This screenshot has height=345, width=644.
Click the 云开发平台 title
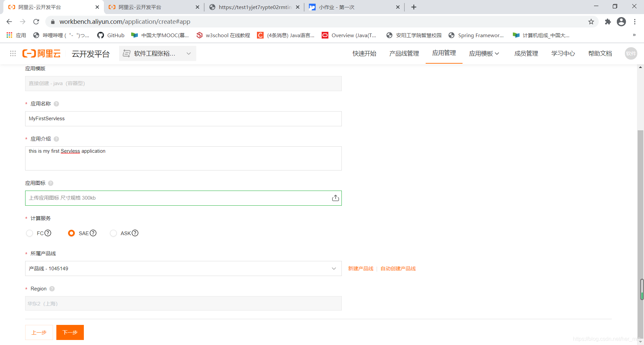coord(91,54)
